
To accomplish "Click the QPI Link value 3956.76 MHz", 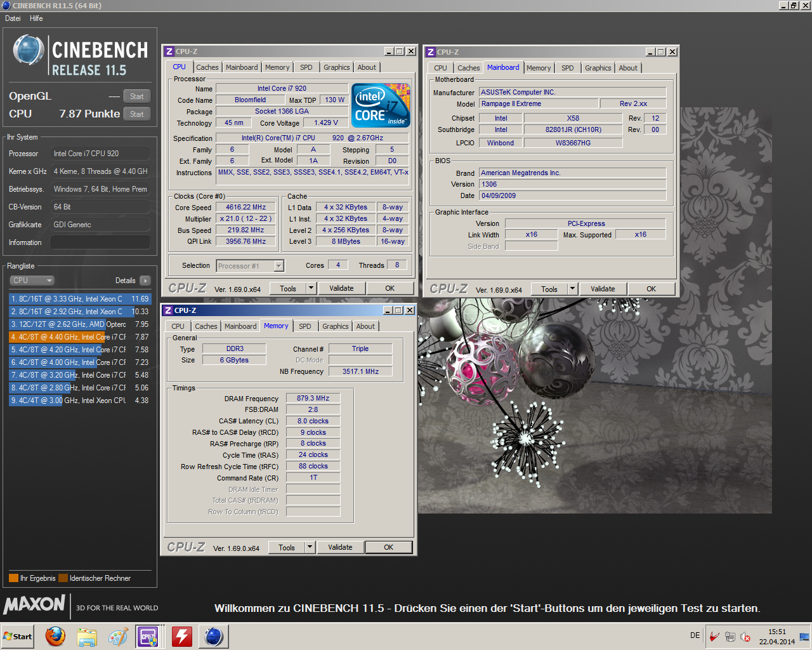I will coord(246,241).
